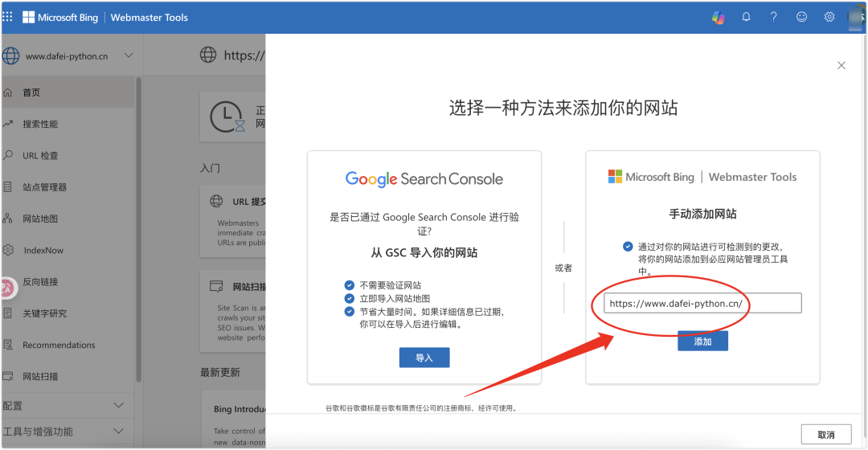This screenshot has width=868, height=450.
Task: Click the 取消 button
Action: pos(826,435)
